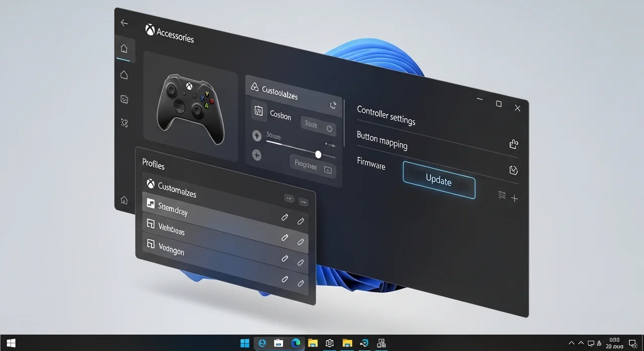Open the devices panel from the sidebar
The image size is (644, 351).
[x=124, y=99]
